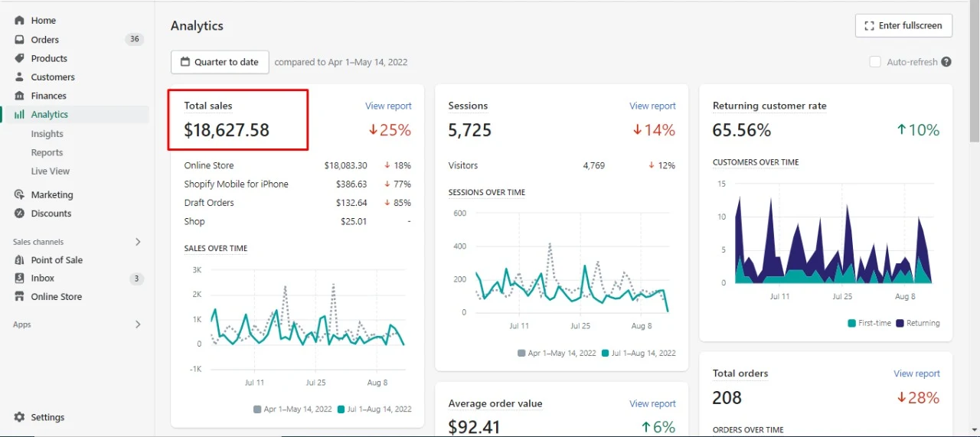This screenshot has height=437, width=980.
Task: Click the Enter fullscreen button
Action: 903,25
